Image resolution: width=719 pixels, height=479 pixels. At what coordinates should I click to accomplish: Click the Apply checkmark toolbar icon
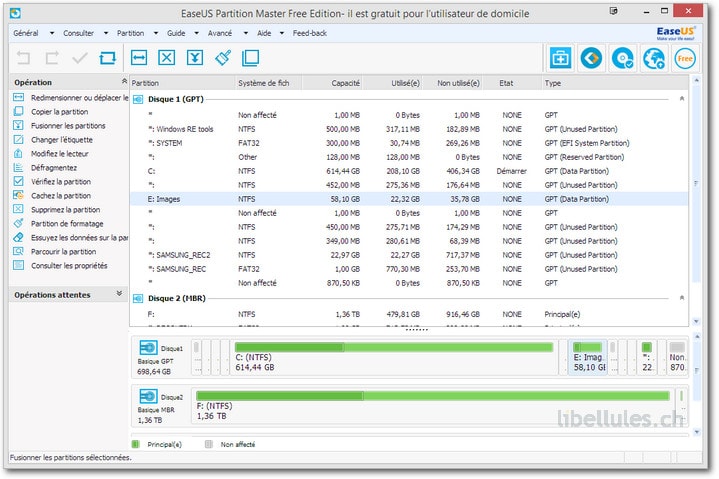tap(80, 58)
